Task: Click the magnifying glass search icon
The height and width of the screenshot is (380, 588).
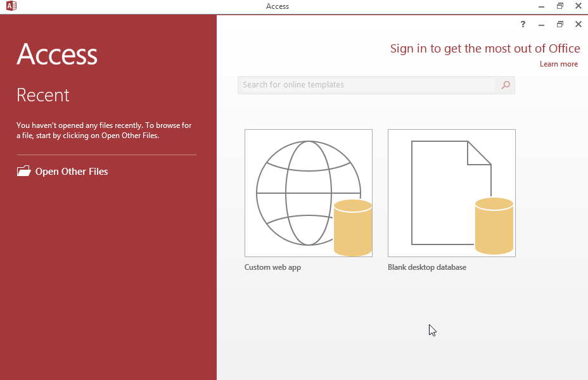Action: click(x=506, y=85)
